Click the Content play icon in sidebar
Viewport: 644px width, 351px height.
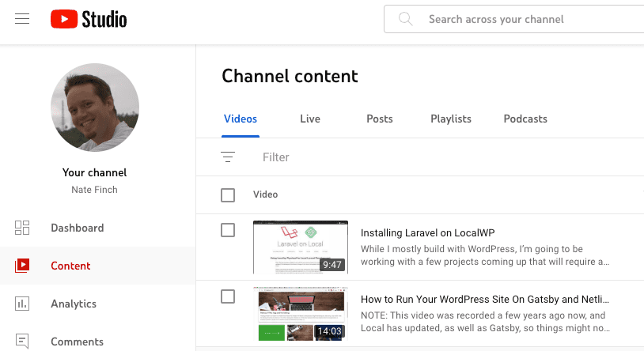tap(22, 266)
